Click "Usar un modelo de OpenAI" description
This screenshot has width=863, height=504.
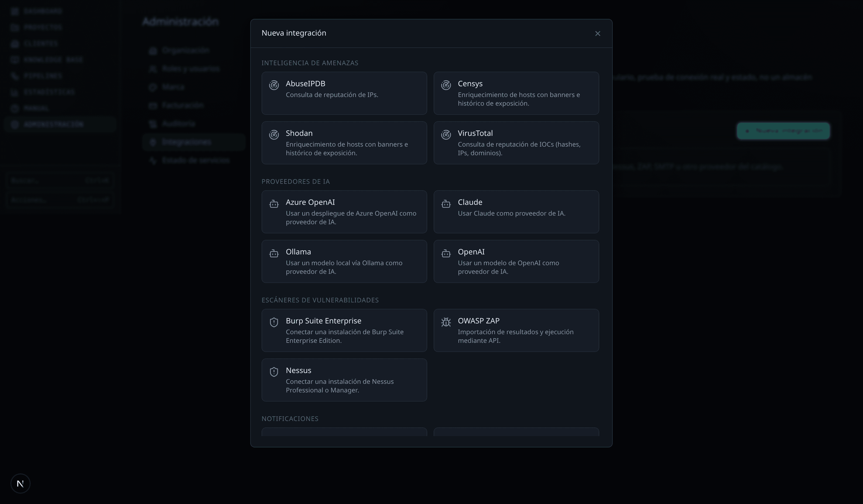tap(508, 267)
